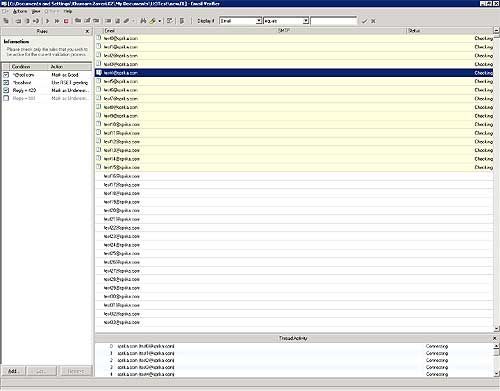Screen dimensions: 500x391
Task: Click the Add... button below rules
Action: (x=14, y=371)
